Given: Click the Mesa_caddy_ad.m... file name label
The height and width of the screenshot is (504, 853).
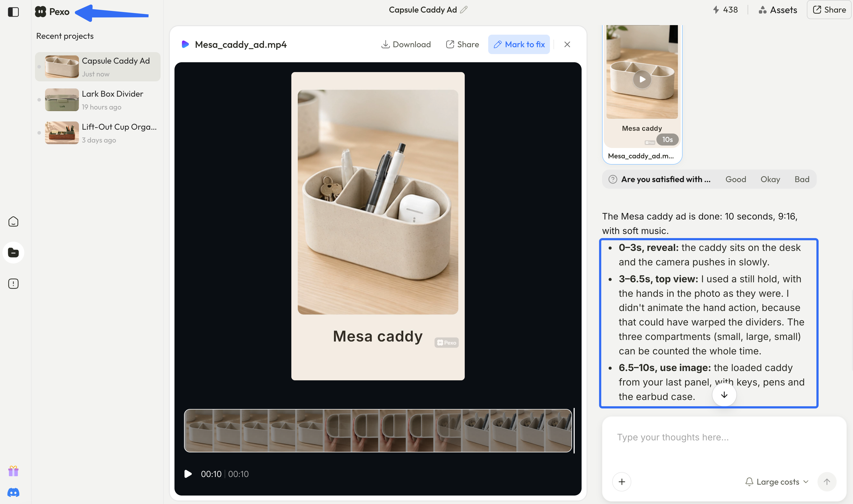Looking at the screenshot, I should (641, 156).
